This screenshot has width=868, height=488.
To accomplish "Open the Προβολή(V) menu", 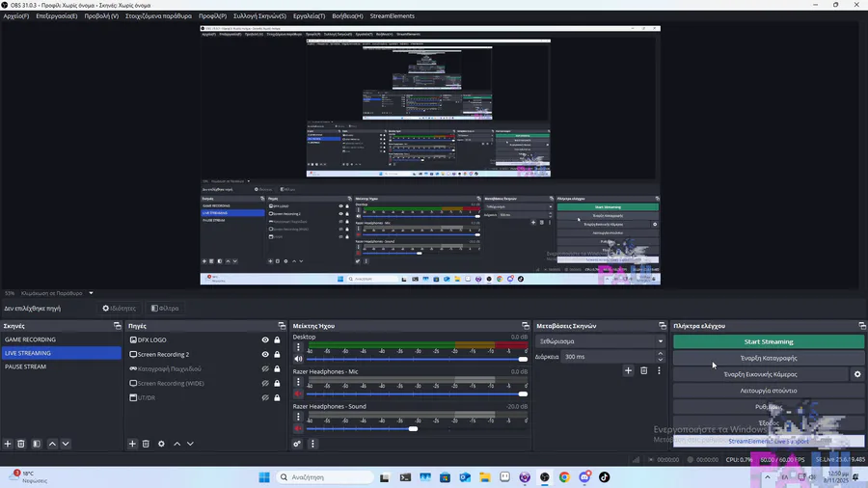I will pos(101,16).
